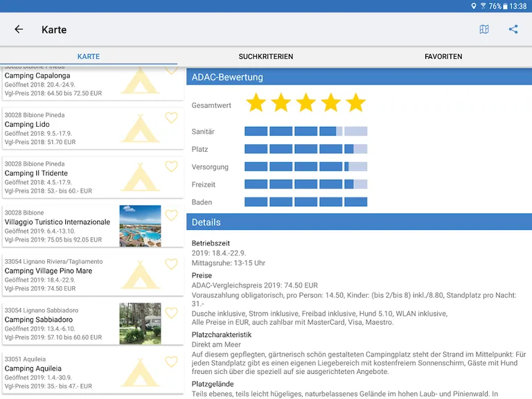532x399 pixels.
Task: Select the Karte tab
Action: click(x=88, y=57)
